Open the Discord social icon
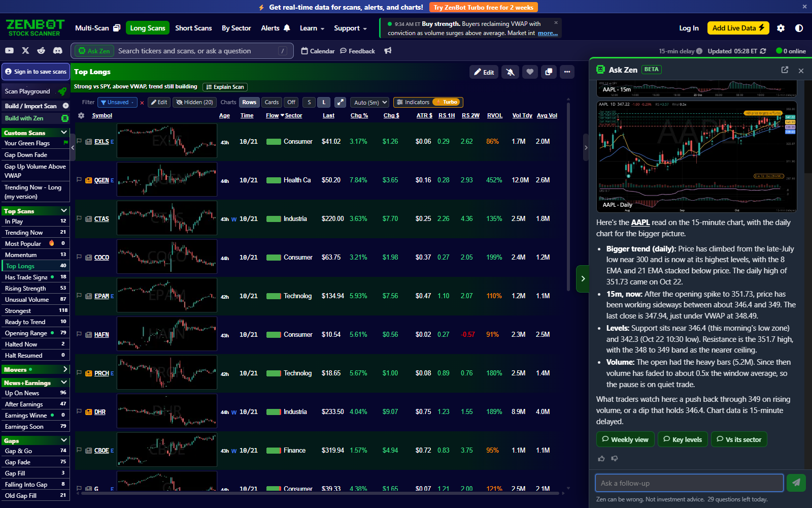The width and height of the screenshot is (812, 508). (x=58, y=51)
